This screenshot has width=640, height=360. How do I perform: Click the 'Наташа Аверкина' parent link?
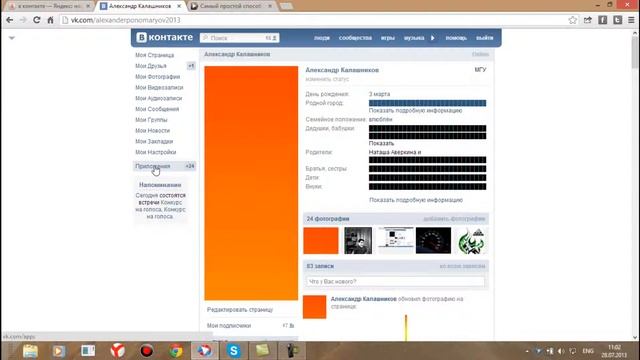click(391, 152)
